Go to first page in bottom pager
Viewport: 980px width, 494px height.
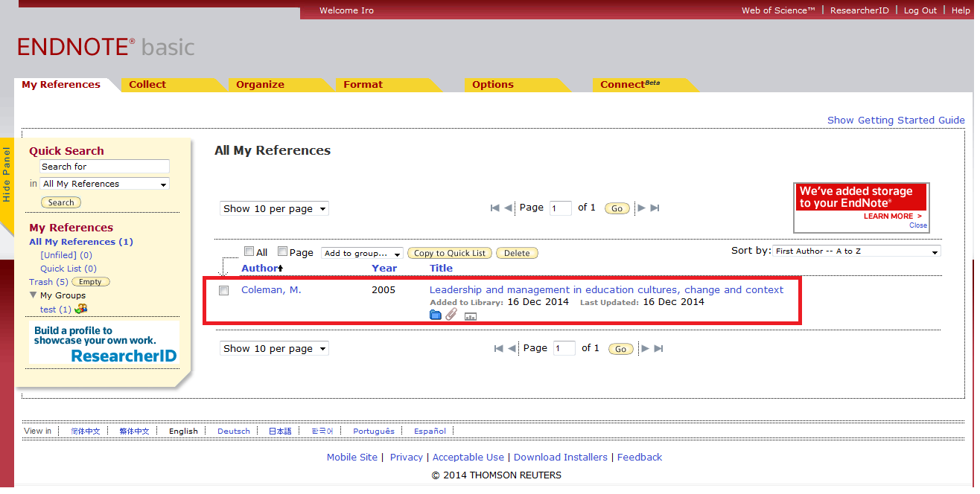pyautogui.click(x=499, y=348)
